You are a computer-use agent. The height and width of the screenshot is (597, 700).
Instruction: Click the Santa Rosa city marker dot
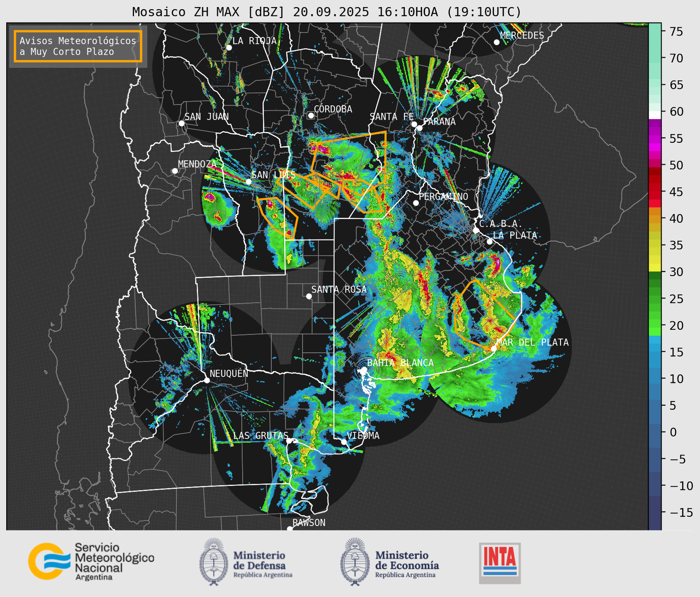point(309,296)
